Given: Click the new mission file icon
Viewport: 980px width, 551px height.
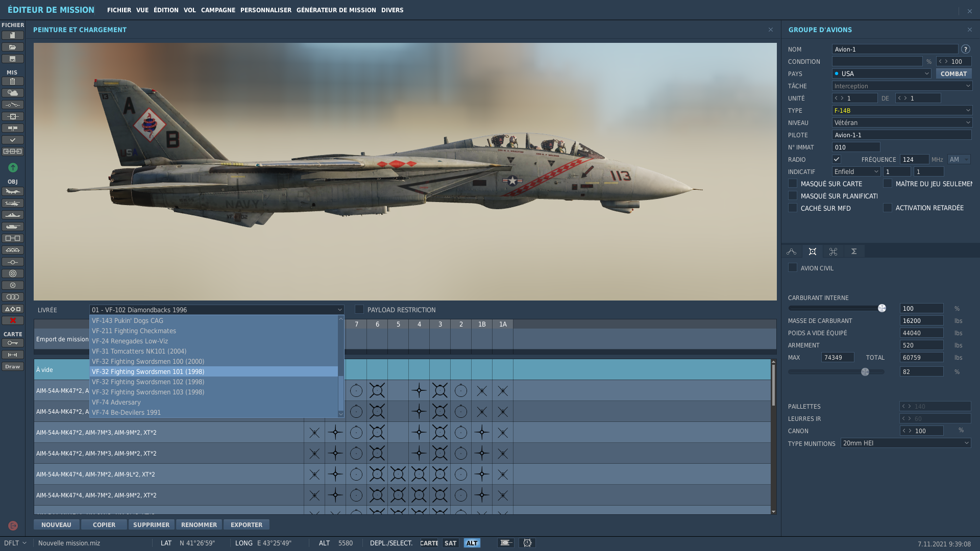Looking at the screenshot, I should coord(13,35).
